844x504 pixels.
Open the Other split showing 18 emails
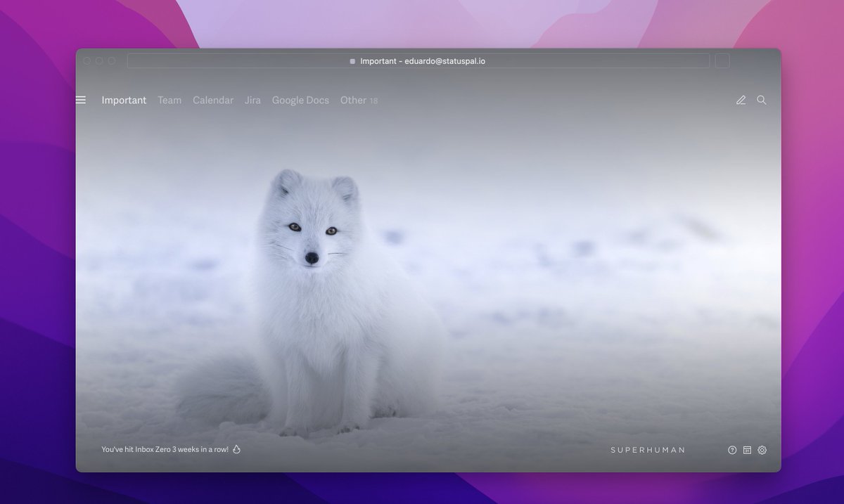352,100
